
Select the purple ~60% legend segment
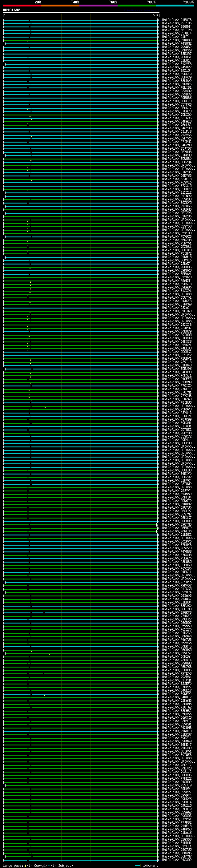point(98,6)
